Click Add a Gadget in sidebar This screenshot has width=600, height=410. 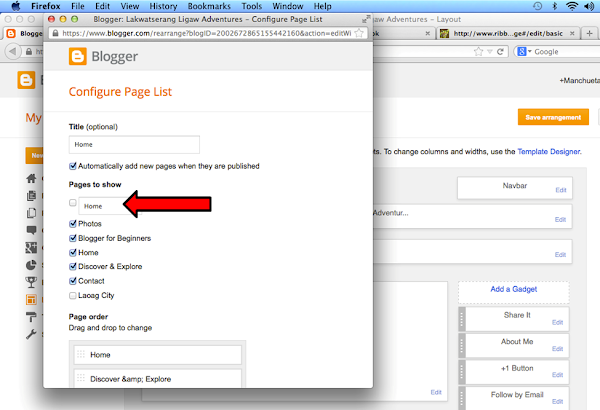click(514, 289)
